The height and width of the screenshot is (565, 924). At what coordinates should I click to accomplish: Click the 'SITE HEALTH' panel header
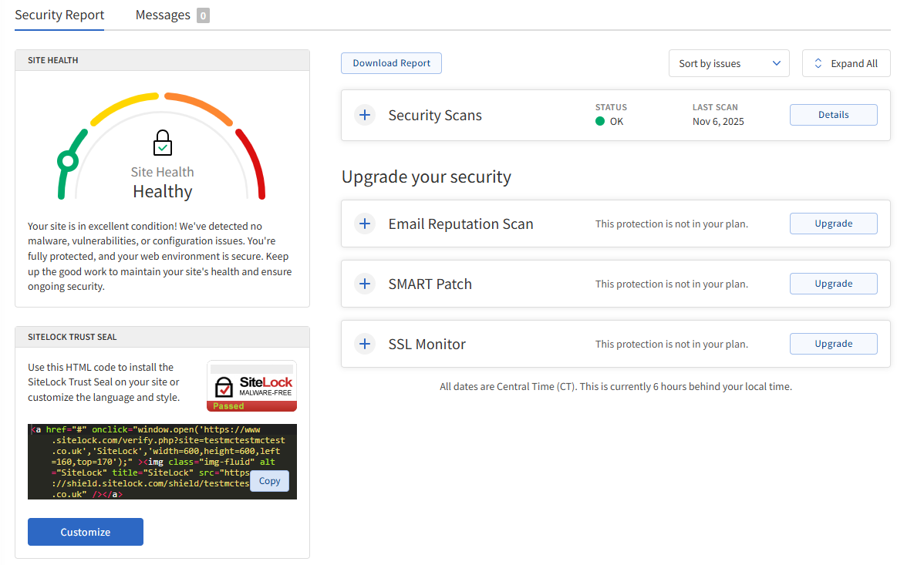[53, 60]
